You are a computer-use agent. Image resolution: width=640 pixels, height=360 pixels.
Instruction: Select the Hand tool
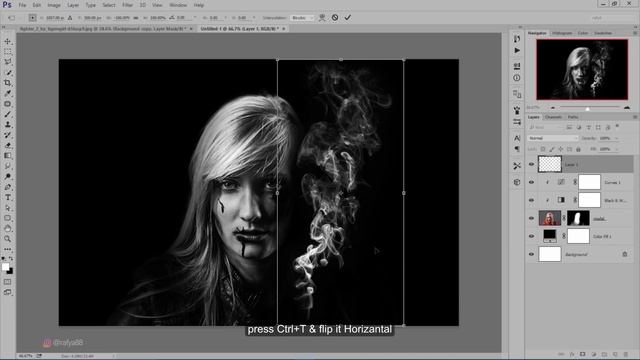(x=8, y=229)
